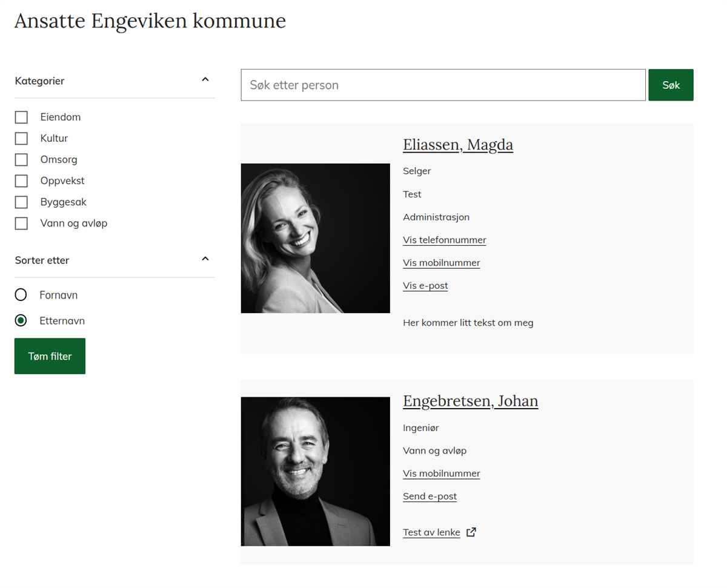Click Johan Engebretsen's portrait photo
This screenshot has height=588, width=727.
(x=315, y=471)
